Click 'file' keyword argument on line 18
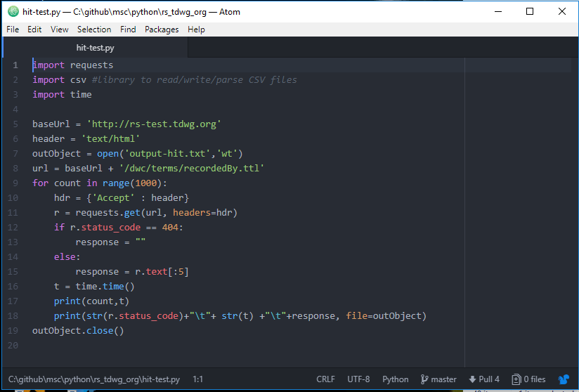Image resolution: width=579 pixels, height=392 pixels. [357, 316]
